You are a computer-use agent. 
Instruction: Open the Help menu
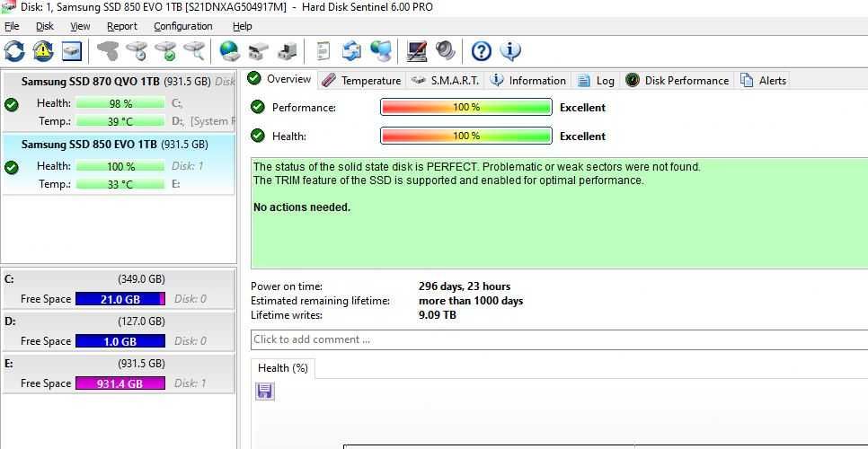pos(242,26)
